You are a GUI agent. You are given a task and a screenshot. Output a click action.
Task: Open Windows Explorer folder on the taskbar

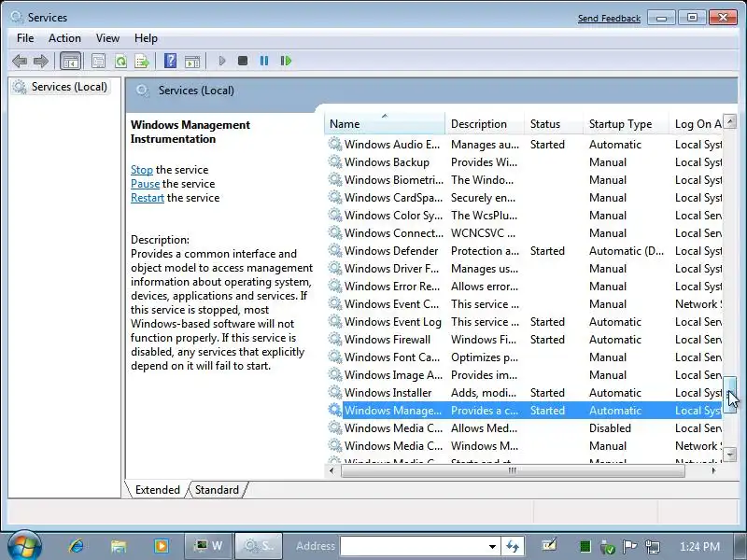[119, 546]
